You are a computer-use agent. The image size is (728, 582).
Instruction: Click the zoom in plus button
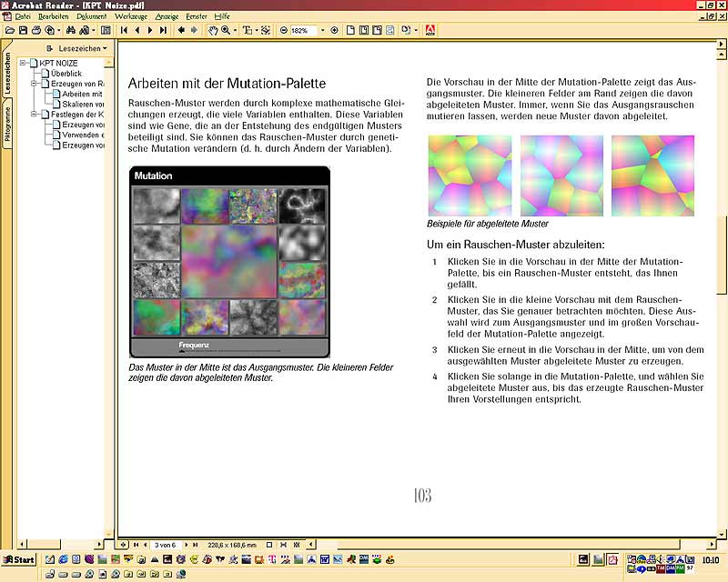click(x=334, y=30)
